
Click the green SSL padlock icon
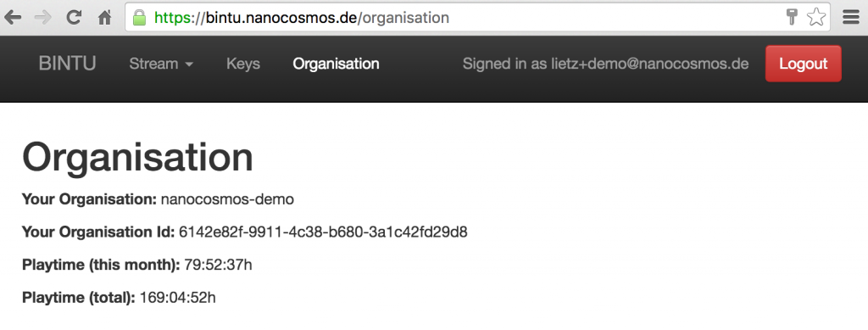pos(140,18)
